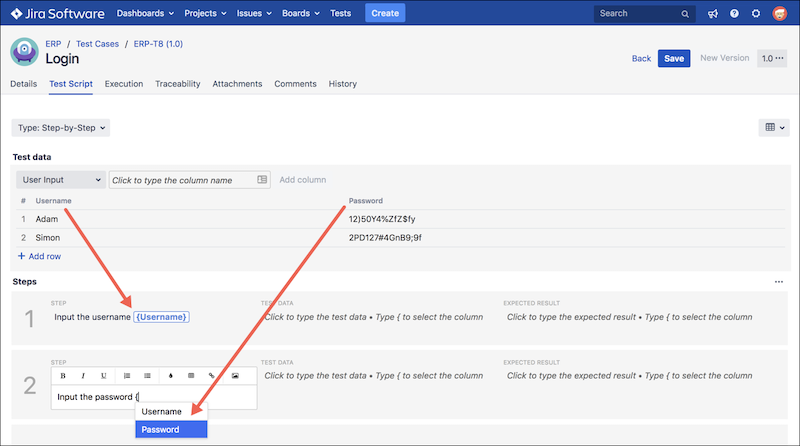This screenshot has height=446, width=800.
Task: Open the help question mark icon
Action: click(734, 14)
